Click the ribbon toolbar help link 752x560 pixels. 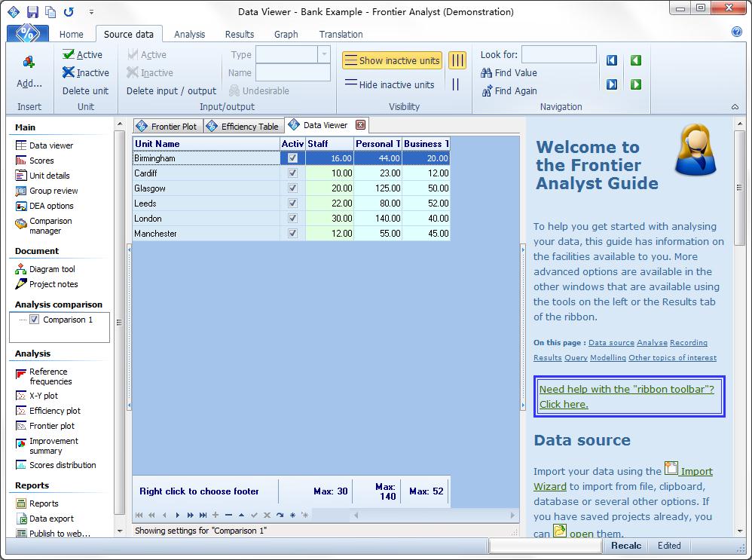[626, 396]
